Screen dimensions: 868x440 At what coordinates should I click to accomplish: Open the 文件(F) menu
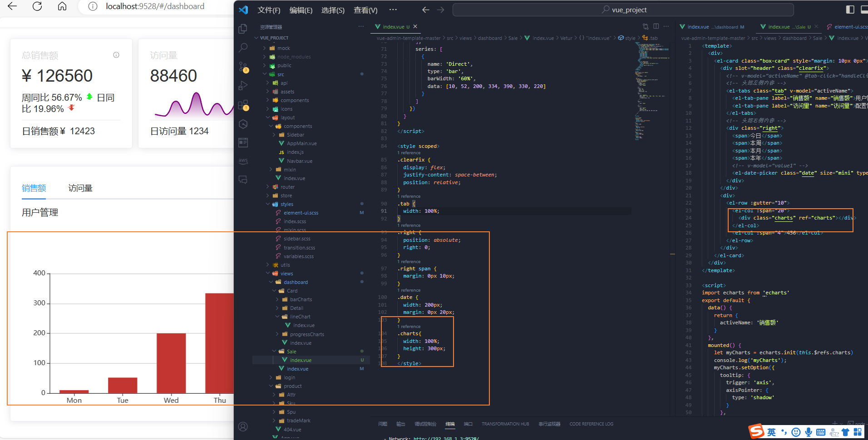tap(269, 10)
